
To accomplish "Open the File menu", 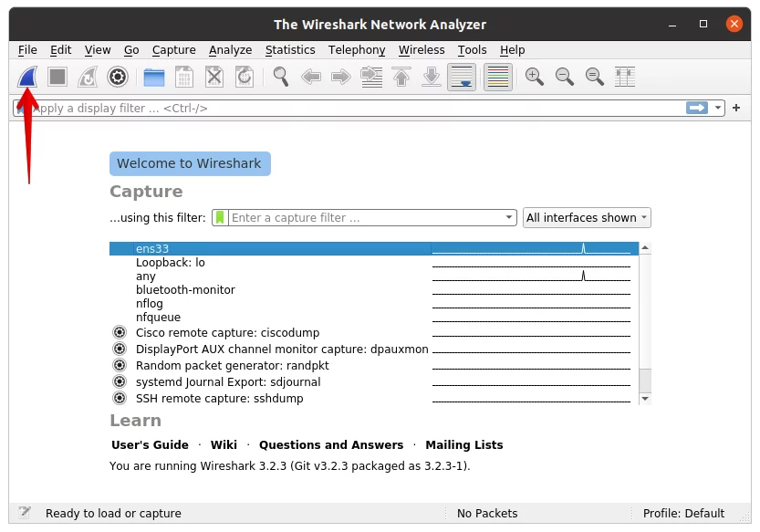I will 27,50.
